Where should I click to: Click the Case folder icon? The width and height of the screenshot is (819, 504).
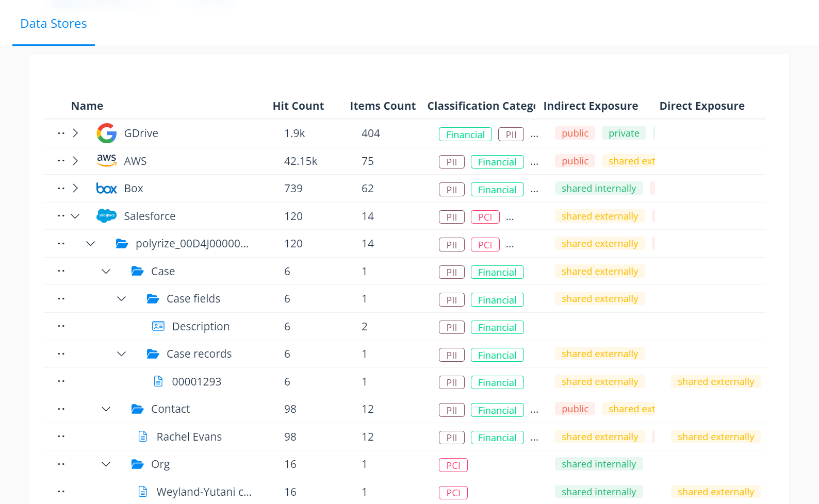point(137,271)
